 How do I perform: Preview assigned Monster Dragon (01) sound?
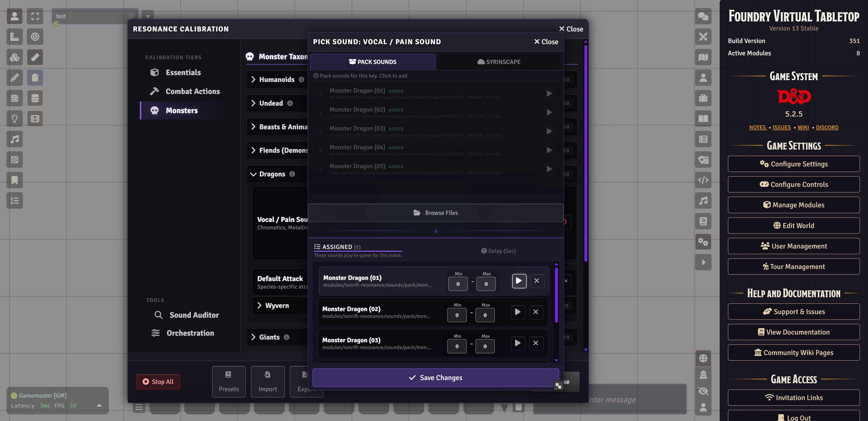click(519, 281)
